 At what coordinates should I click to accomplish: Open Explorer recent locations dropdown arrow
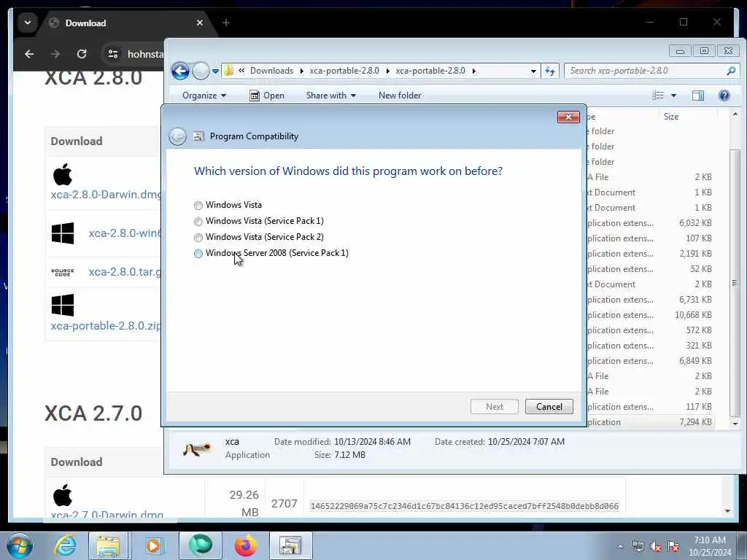(215, 71)
